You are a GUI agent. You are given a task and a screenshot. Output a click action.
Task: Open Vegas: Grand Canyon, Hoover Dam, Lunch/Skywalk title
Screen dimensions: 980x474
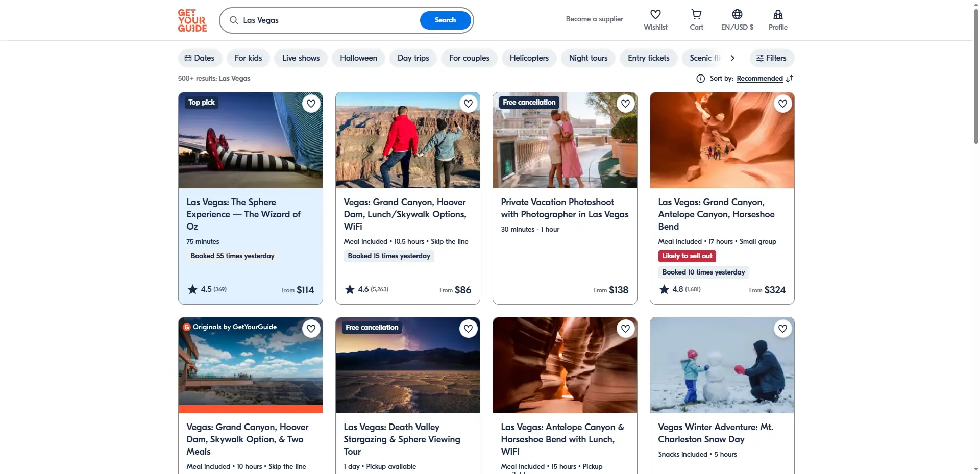pos(405,214)
